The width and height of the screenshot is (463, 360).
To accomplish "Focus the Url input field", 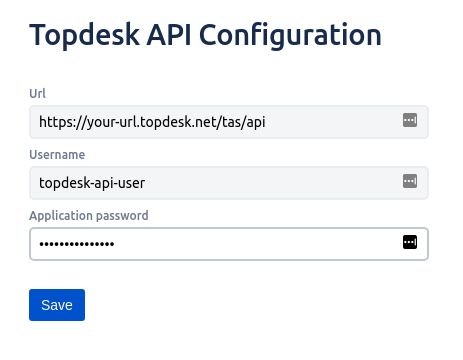I will (229, 122).
